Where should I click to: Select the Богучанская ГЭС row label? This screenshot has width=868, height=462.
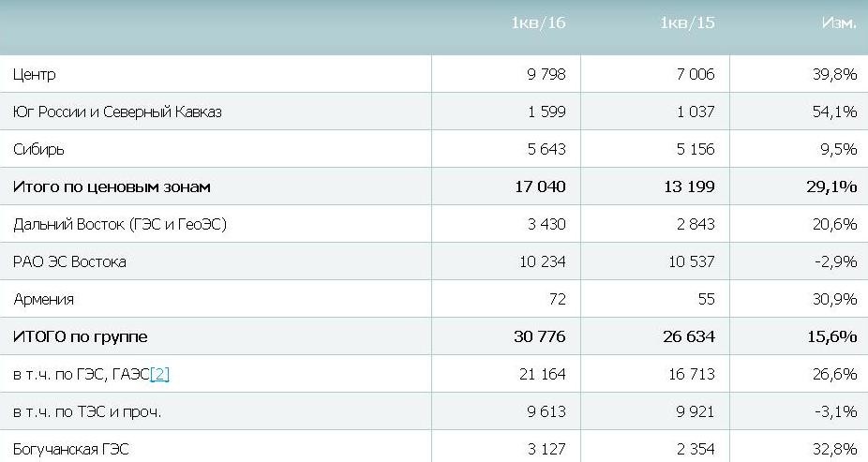70,449
